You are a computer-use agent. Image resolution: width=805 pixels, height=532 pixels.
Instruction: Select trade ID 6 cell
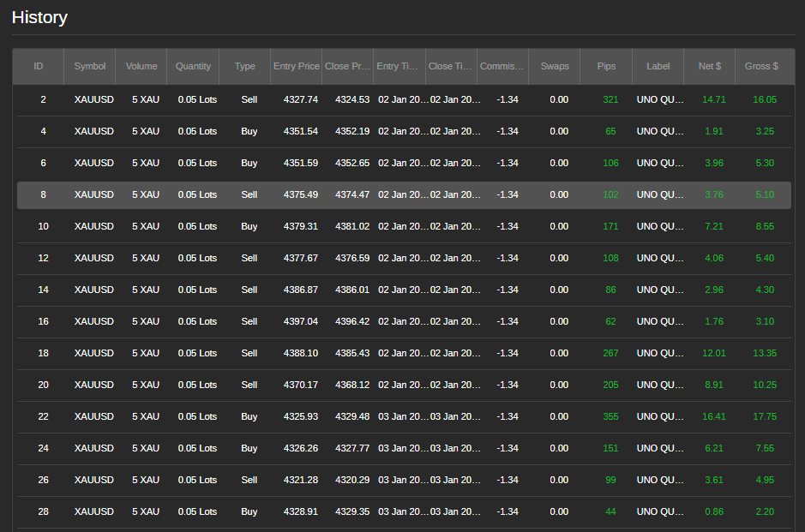(43, 163)
